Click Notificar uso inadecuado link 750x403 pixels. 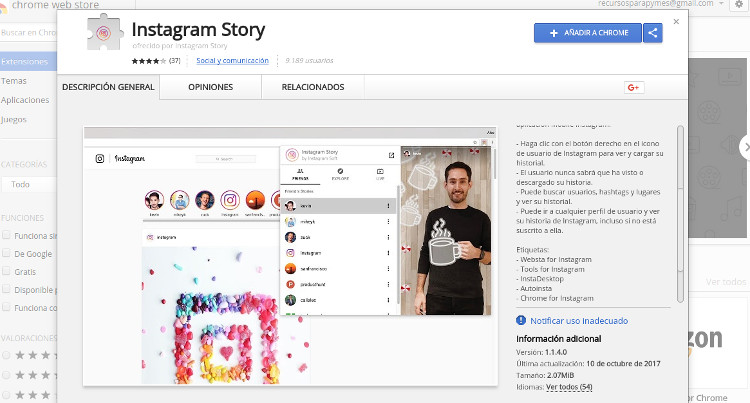tap(579, 321)
